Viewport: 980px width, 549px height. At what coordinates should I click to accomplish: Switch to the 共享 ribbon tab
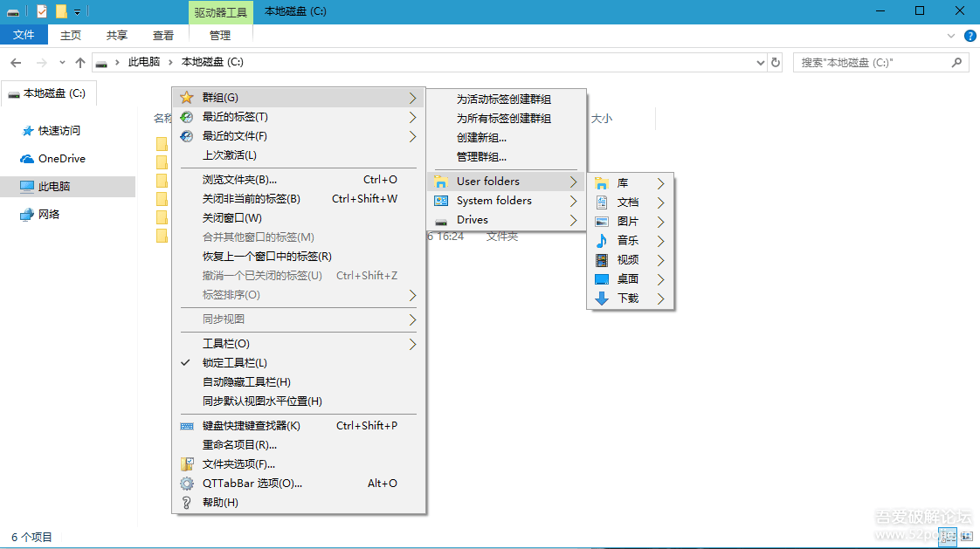(x=117, y=36)
